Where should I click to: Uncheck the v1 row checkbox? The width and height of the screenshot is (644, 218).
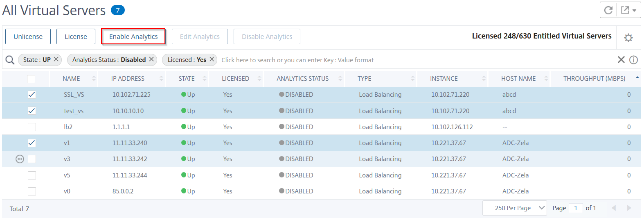pyautogui.click(x=32, y=143)
